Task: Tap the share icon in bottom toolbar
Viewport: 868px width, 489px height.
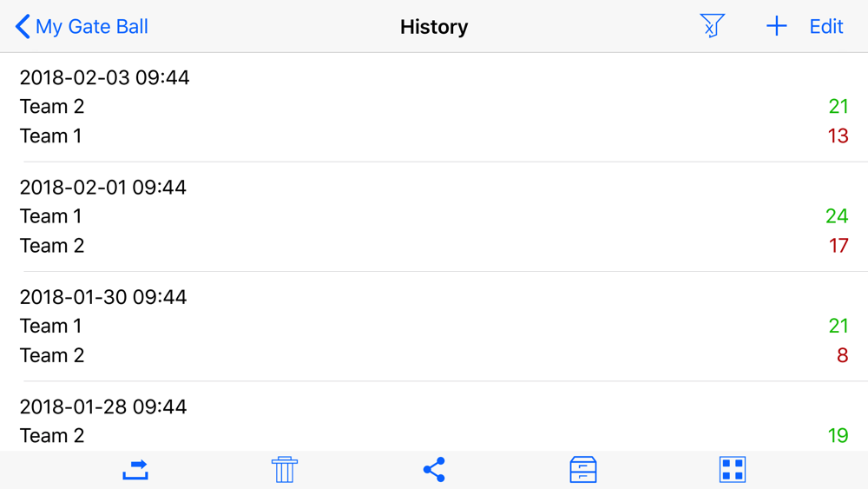Action: pyautogui.click(x=434, y=469)
